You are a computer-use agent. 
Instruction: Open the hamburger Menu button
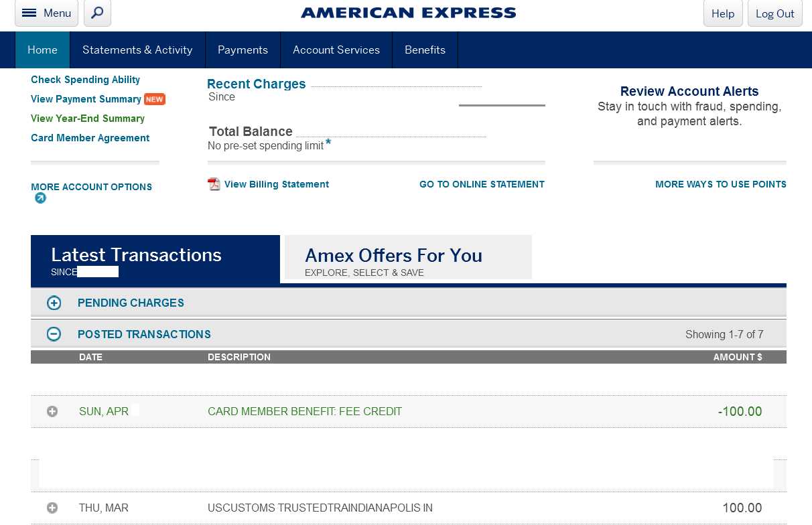pyautogui.click(x=46, y=13)
